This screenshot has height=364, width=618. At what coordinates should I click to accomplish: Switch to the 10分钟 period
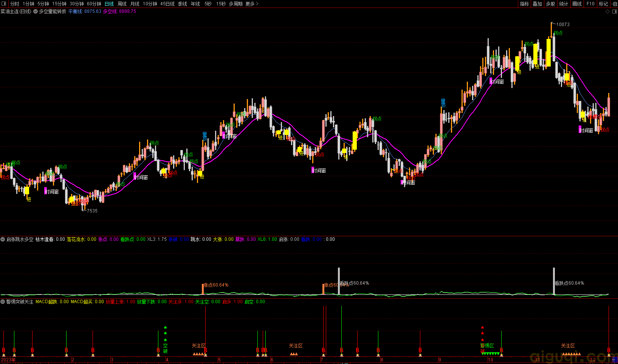point(150,4)
